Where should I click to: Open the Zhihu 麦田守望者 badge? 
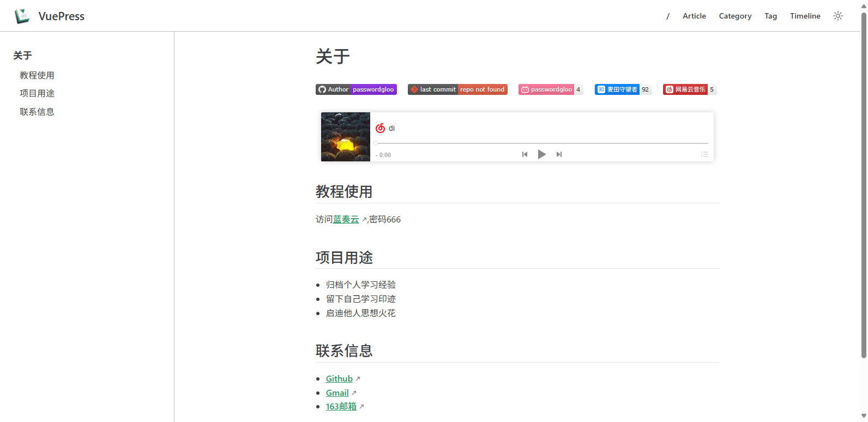click(623, 89)
